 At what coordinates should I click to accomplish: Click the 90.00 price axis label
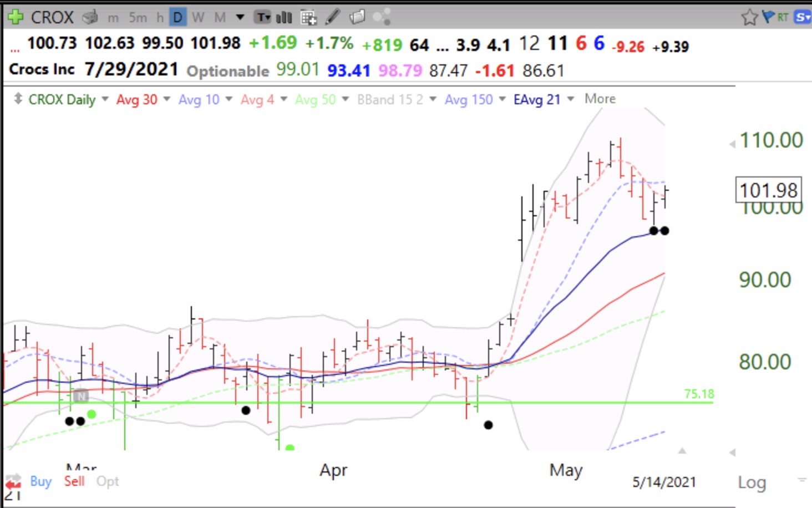coord(765,280)
